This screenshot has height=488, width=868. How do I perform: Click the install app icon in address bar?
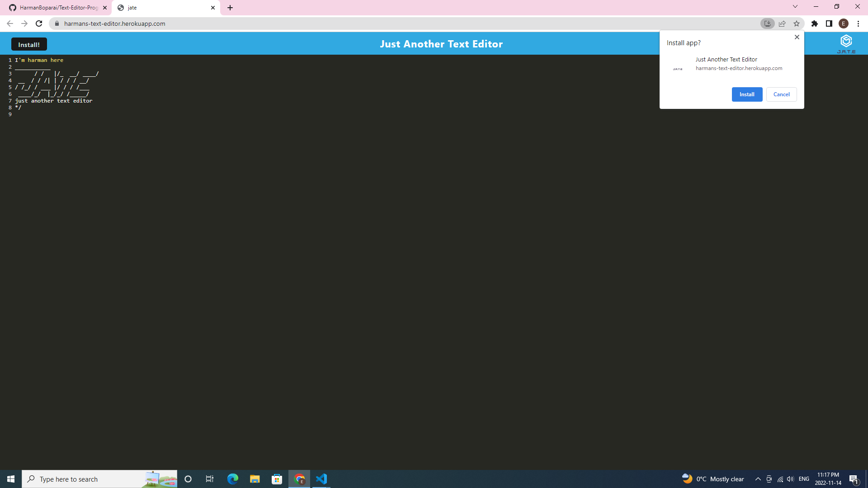pos(767,23)
